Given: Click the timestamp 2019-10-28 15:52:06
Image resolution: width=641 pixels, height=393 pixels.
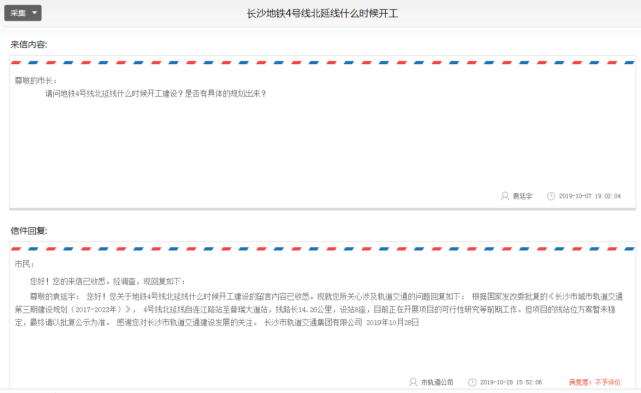Looking at the screenshot, I should 511,382.
